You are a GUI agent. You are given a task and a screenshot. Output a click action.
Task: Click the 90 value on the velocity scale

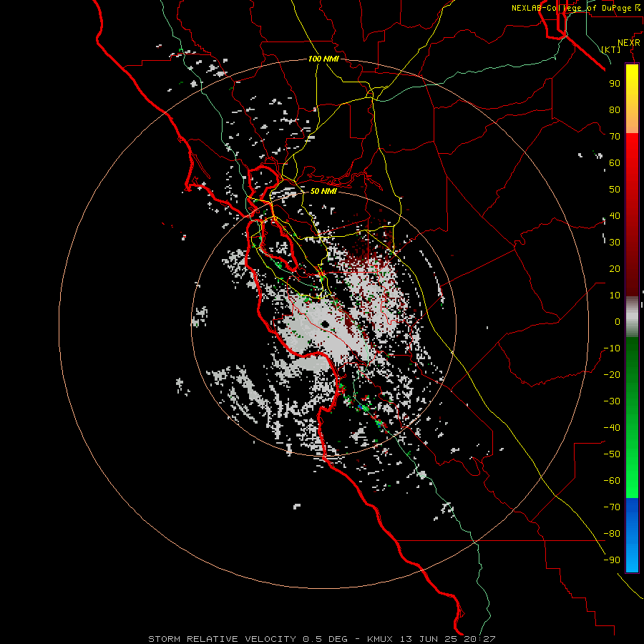click(x=615, y=84)
